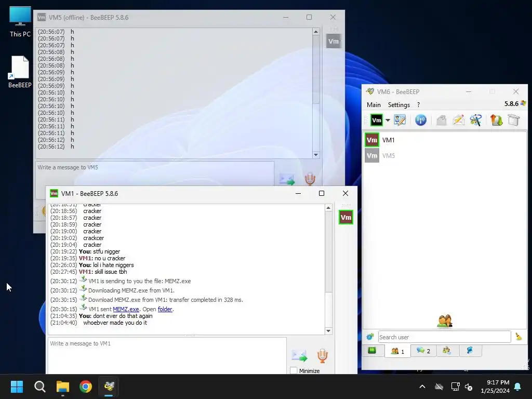Viewport: 532px width, 399px height.
Task: Expand the system tray hidden icons chevron
Action: [422, 387]
